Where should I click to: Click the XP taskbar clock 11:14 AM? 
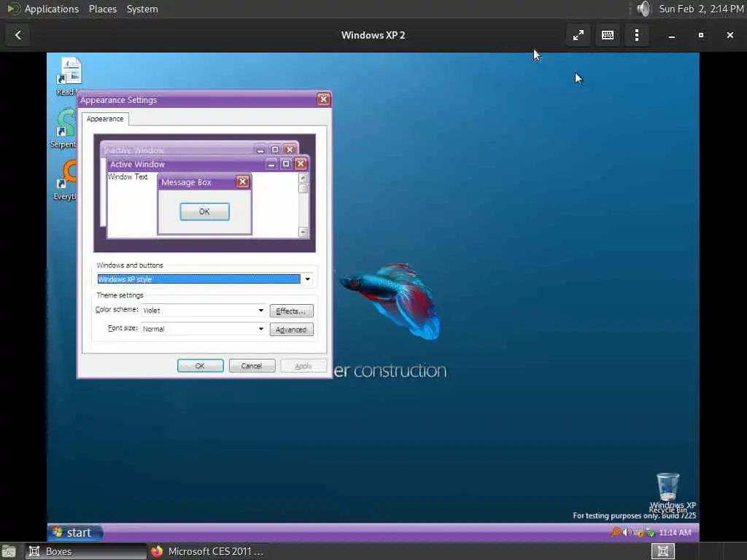tap(675, 532)
